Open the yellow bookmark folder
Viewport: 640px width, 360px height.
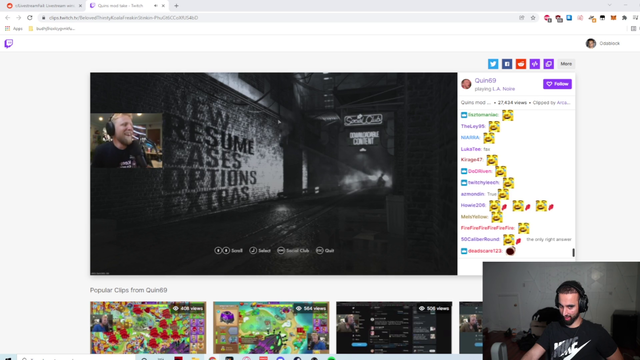[x=51, y=29]
